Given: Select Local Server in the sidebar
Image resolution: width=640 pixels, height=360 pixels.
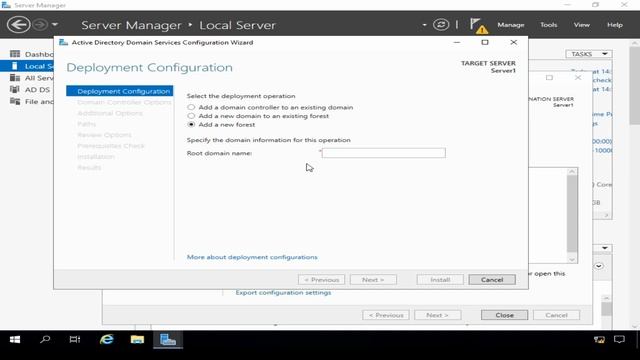Looking at the screenshot, I should (x=27, y=66).
